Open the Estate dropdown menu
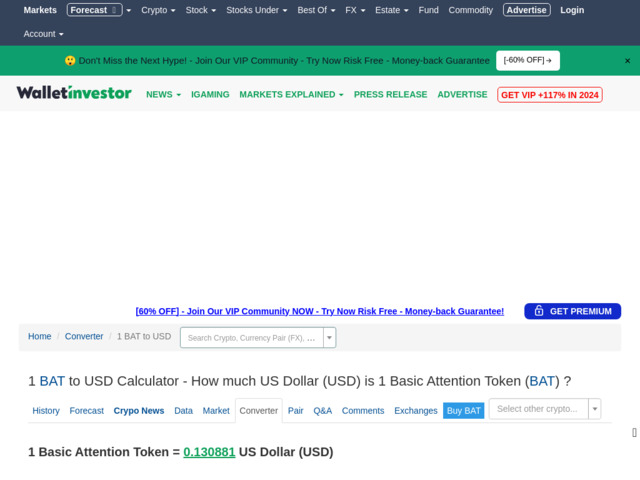Viewport: 640px width, 480px height. click(391, 10)
